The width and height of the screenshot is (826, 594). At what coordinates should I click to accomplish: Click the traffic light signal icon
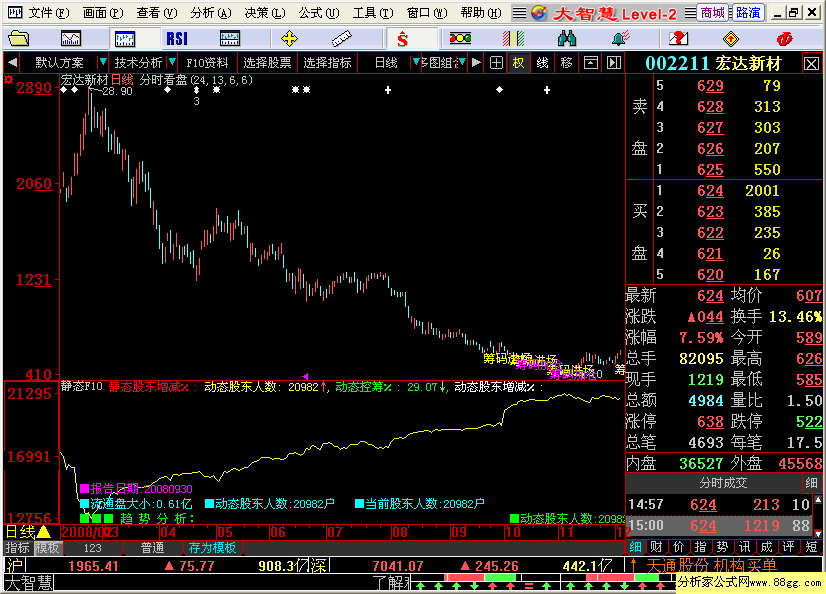[460, 38]
